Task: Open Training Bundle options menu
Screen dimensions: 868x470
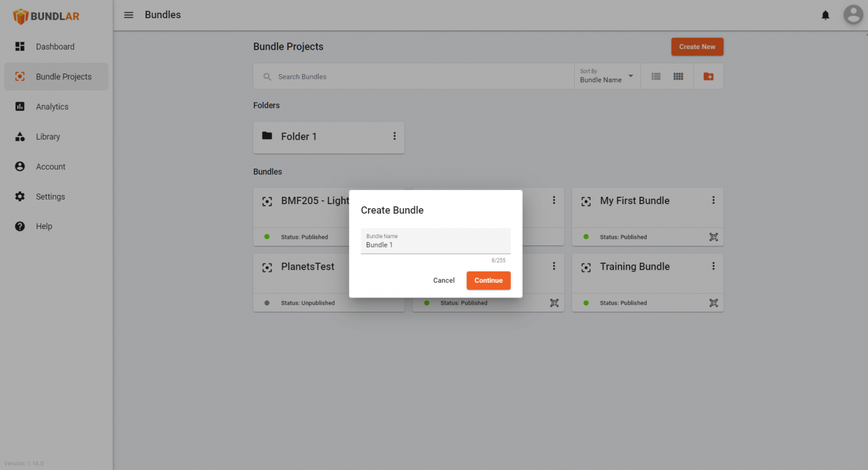Action: 713,266
